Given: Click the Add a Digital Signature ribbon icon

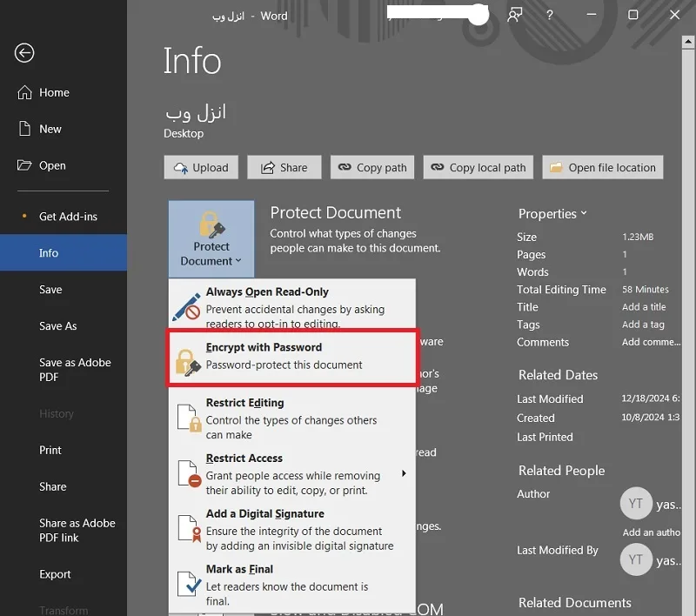Looking at the screenshot, I should click(189, 529).
